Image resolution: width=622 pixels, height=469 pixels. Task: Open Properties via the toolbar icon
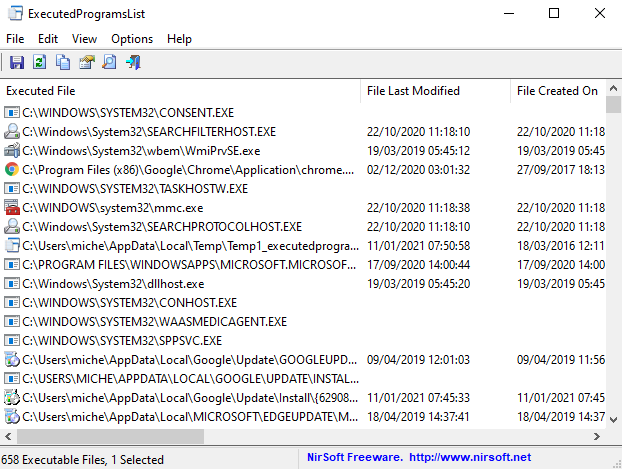click(x=86, y=63)
